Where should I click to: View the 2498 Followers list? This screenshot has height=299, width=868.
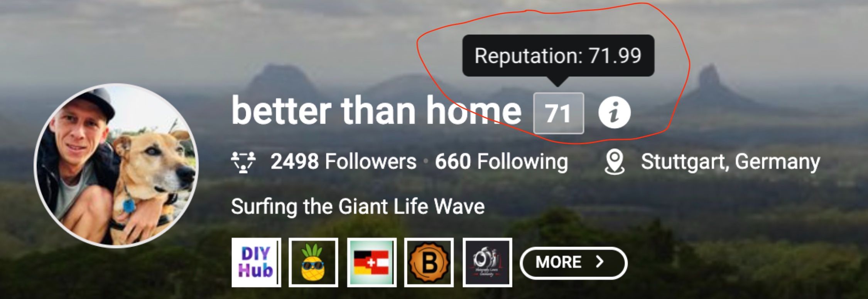[x=343, y=161]
